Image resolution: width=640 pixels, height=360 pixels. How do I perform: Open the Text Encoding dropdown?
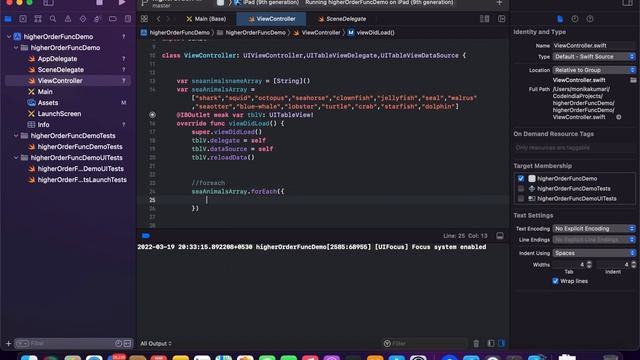point(594,229)
